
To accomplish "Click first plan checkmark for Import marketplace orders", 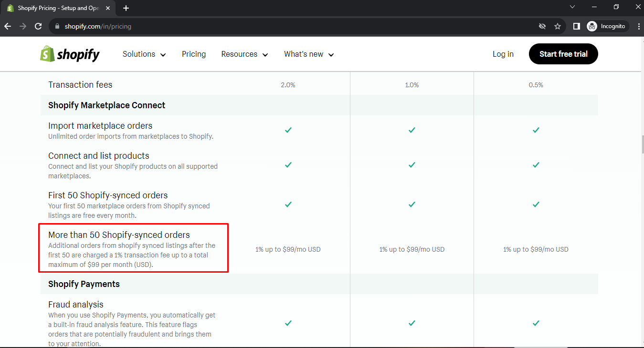I will click(288, 130).
